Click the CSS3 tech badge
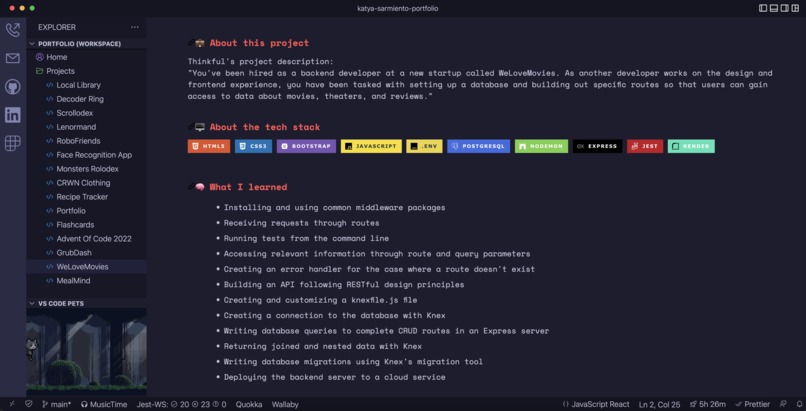Screen dimensions: 806x411 (253, 146)
